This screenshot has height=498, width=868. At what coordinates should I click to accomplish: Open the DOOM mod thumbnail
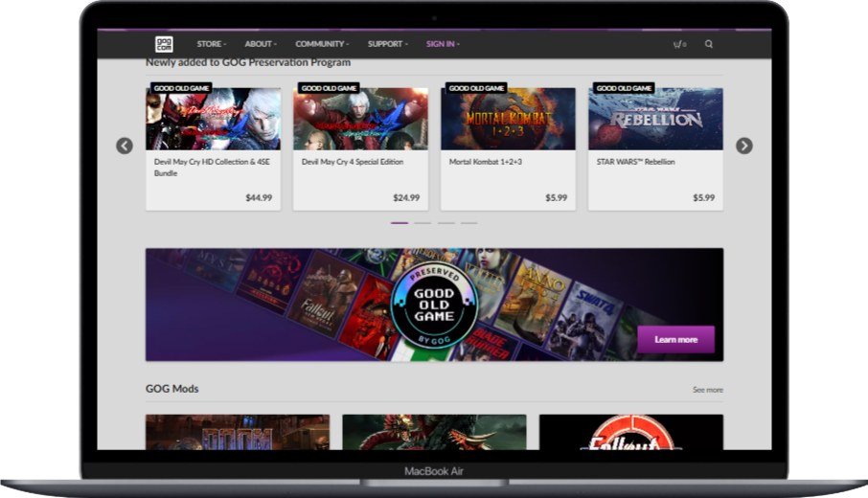238,432
